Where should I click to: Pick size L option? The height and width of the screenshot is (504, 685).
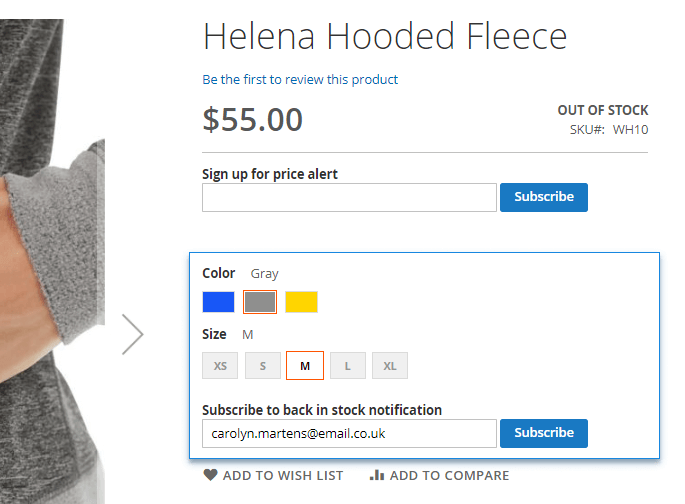click(348, 366)
